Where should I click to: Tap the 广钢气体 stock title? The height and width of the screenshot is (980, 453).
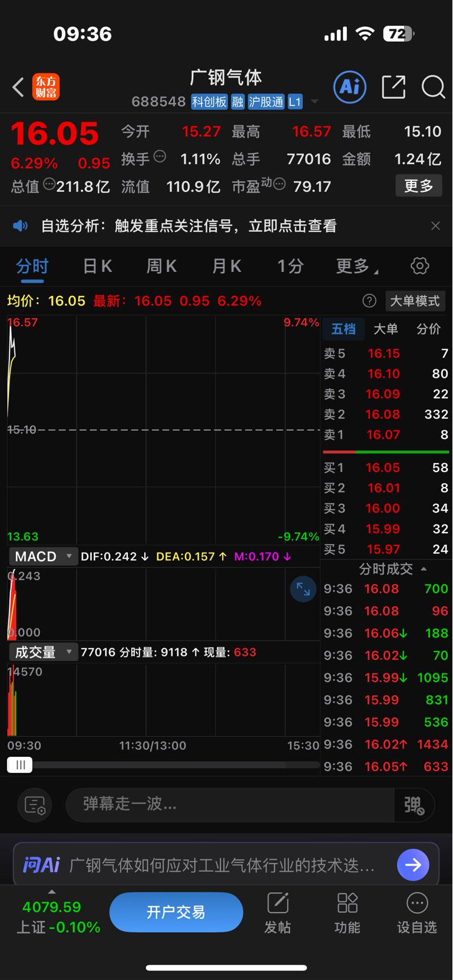point(226,78)
